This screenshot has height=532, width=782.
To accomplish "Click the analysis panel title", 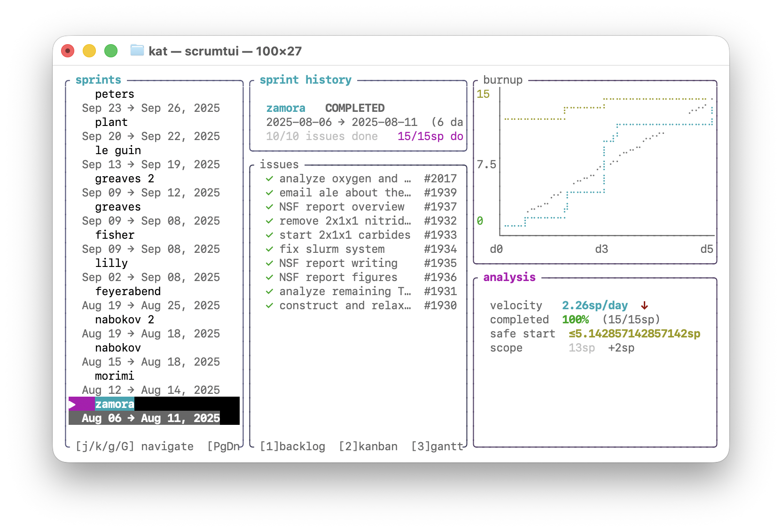I will click(509, 277).
